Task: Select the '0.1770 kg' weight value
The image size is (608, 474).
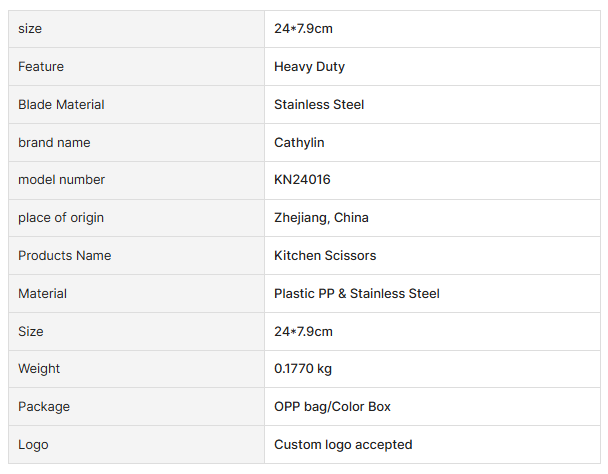Action: coord(303,369)
